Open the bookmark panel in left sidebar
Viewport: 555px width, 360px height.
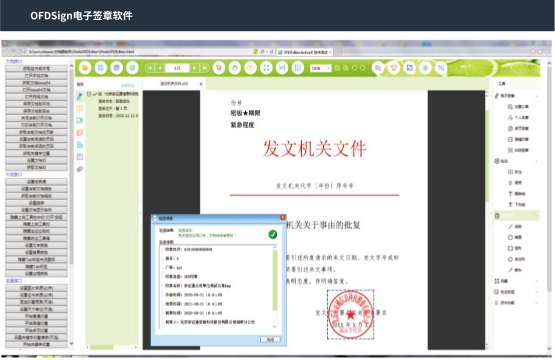80,157
